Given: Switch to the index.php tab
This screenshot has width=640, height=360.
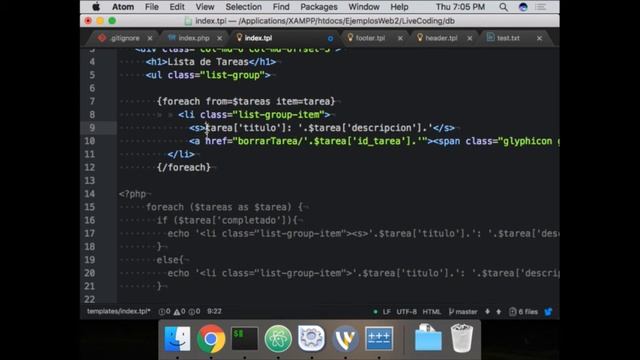Looking at the screenshot, I should [193, 38].
